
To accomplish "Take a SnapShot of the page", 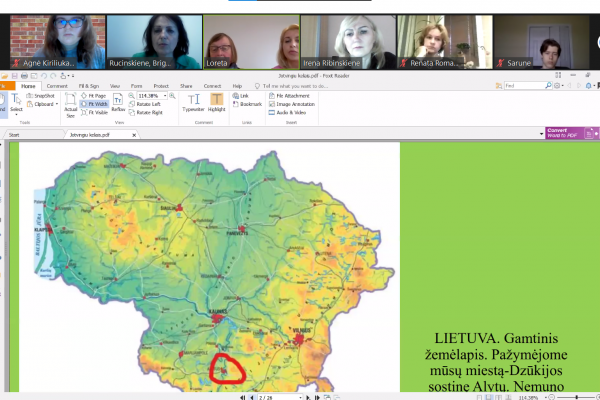I will [x=41, y=96].
